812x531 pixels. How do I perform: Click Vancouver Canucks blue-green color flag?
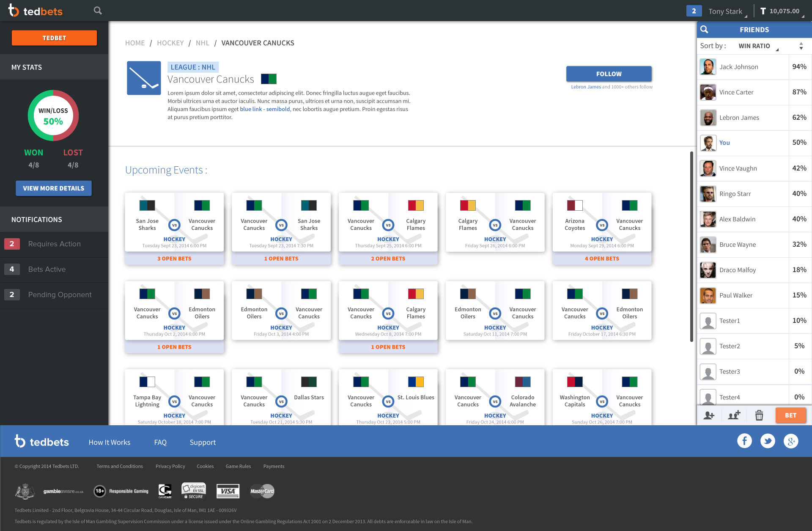pyautogui.click(x=269, y=79)
